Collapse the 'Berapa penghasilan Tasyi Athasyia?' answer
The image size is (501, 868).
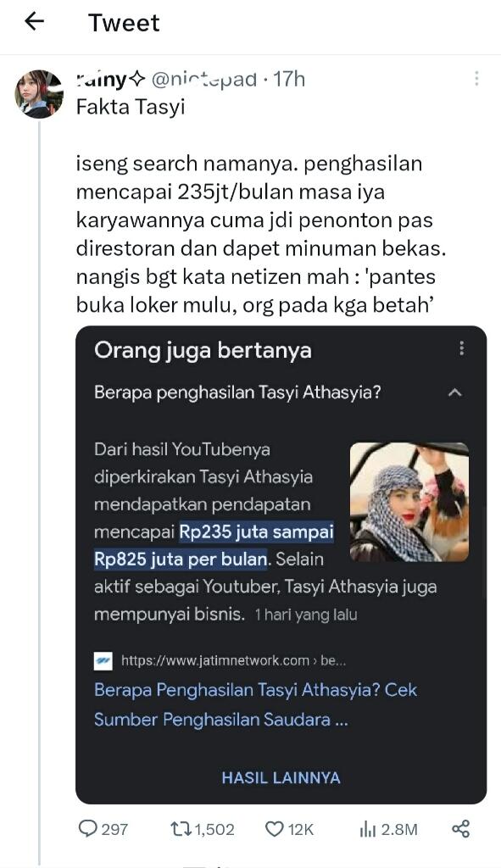point(455,392)
